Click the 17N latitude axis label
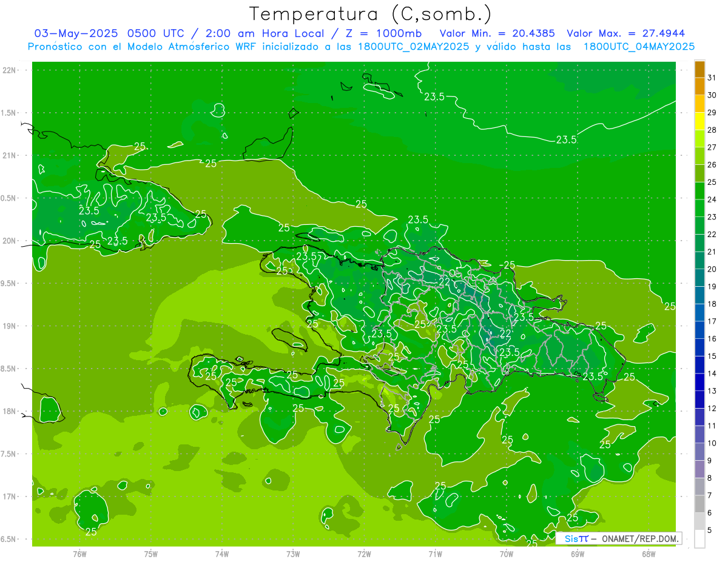 coord(10,497)
